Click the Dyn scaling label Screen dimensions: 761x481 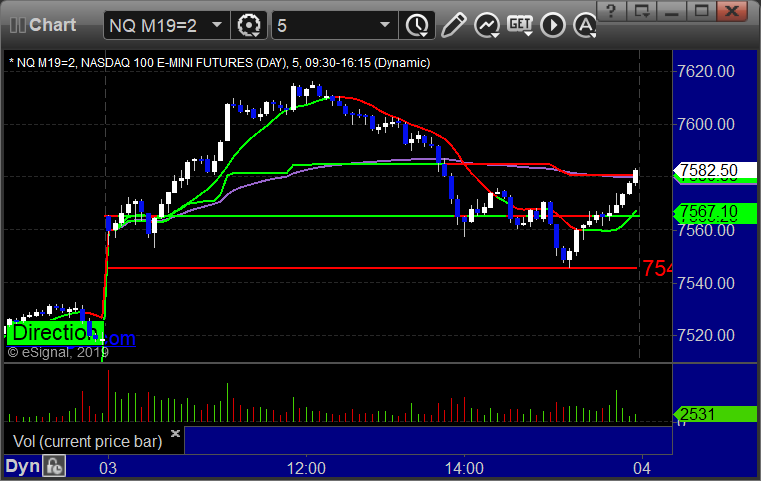coord(22,466)
